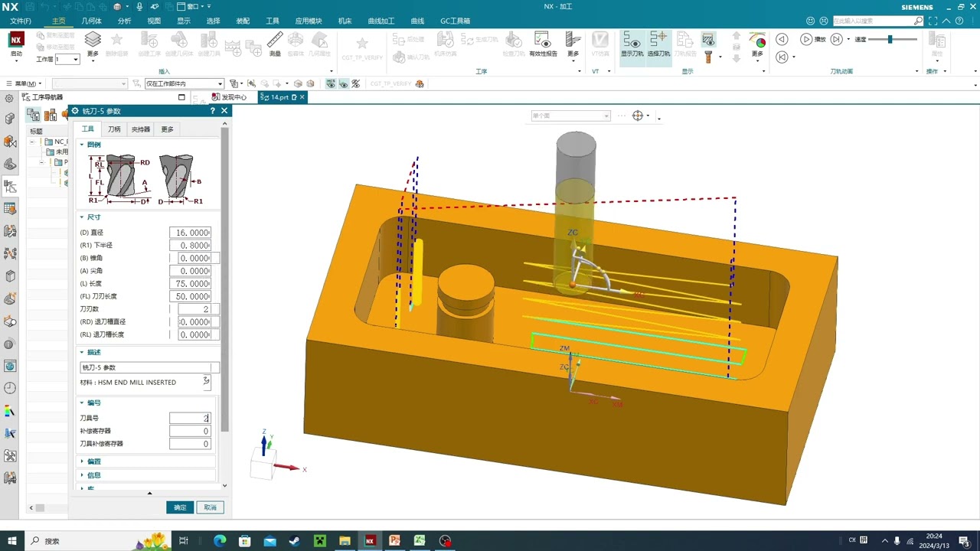Step to previous toolpath animation frame
Image resolution: width=980 pixels, height=551 pixels.
point(781,39)
